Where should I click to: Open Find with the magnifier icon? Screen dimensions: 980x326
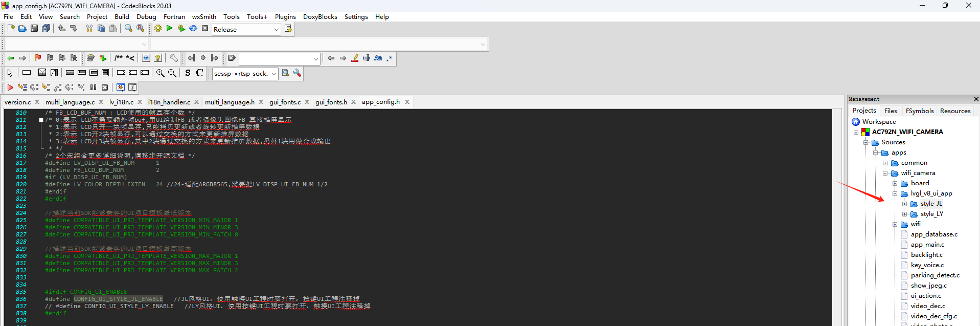point(128,29)
